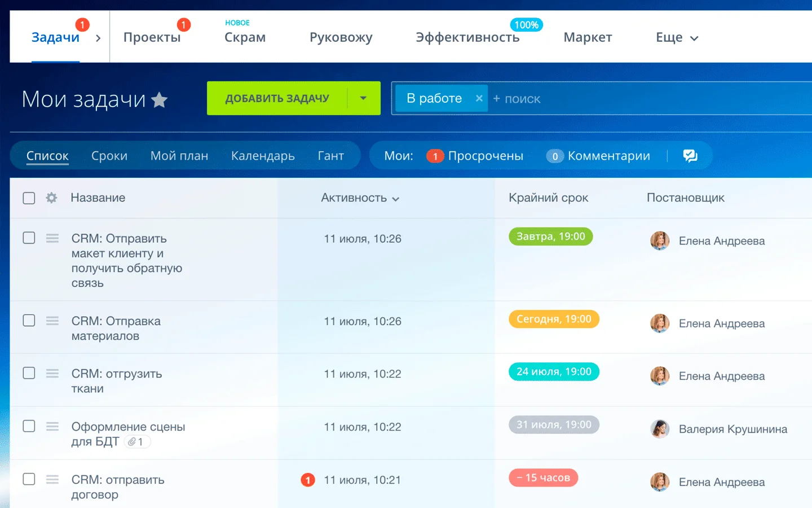Click the chat bubble icon beside Комментарии
The image size is (812, 508).
pyautogui.click(x=690, y=156)
